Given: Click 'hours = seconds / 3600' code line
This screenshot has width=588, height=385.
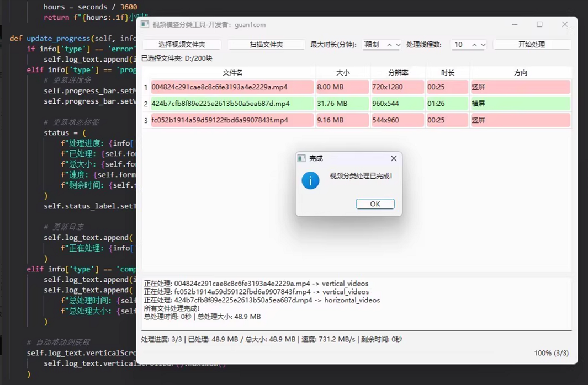Looking at the screenshot, I should pyautogui.click(x=91, y=7).
